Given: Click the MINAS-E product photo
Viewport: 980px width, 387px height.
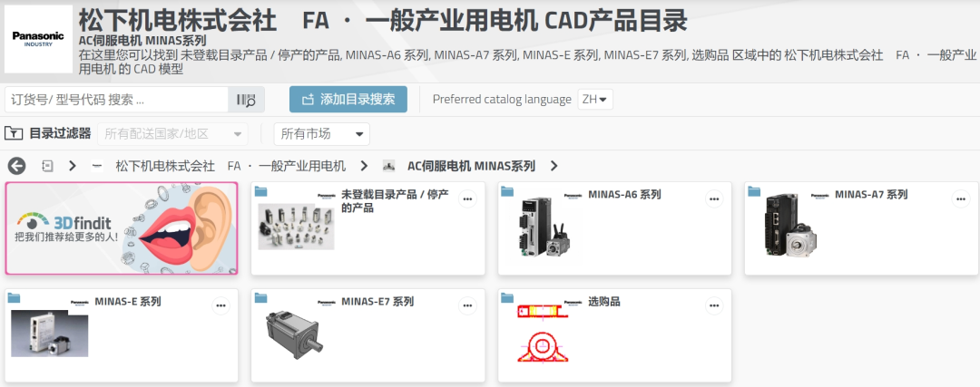Looking at the screenshot, I should pyautogui.click(x=49, y=334).
